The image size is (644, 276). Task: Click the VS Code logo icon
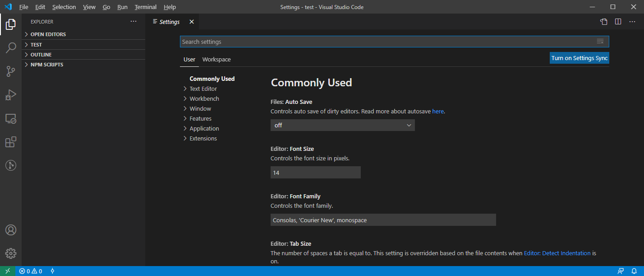pyautogui.click(x=8, y=7)
